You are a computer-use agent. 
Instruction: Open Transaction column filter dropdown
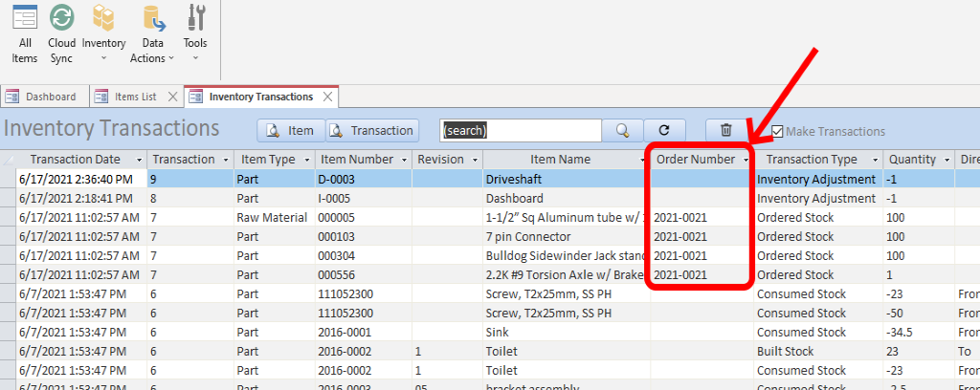[226, 160]
